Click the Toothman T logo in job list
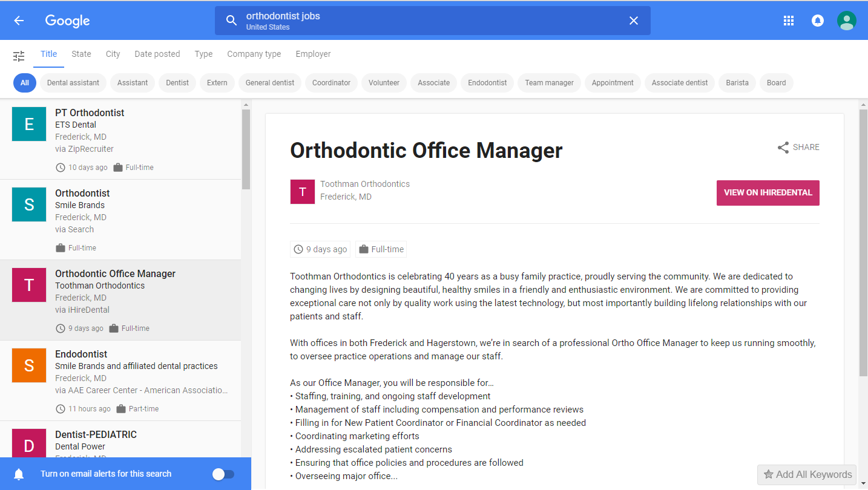 29,285
